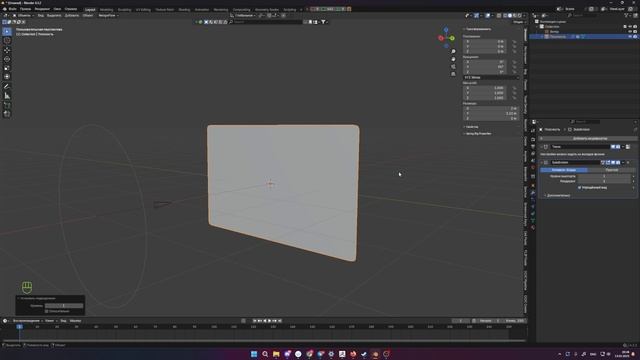Select the Move tool
Image resolution: width=640 pixels, height=360 pixels.
click(x=7, y=50)
